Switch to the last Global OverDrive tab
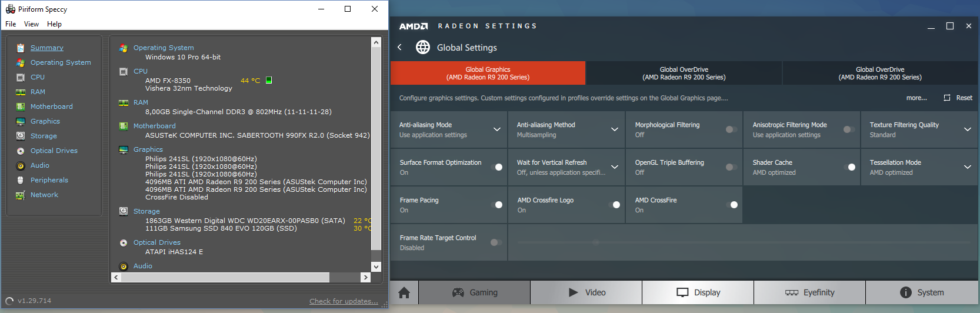Image resolution: width=980 pixels, height=313 pixels. click(880, 74)
